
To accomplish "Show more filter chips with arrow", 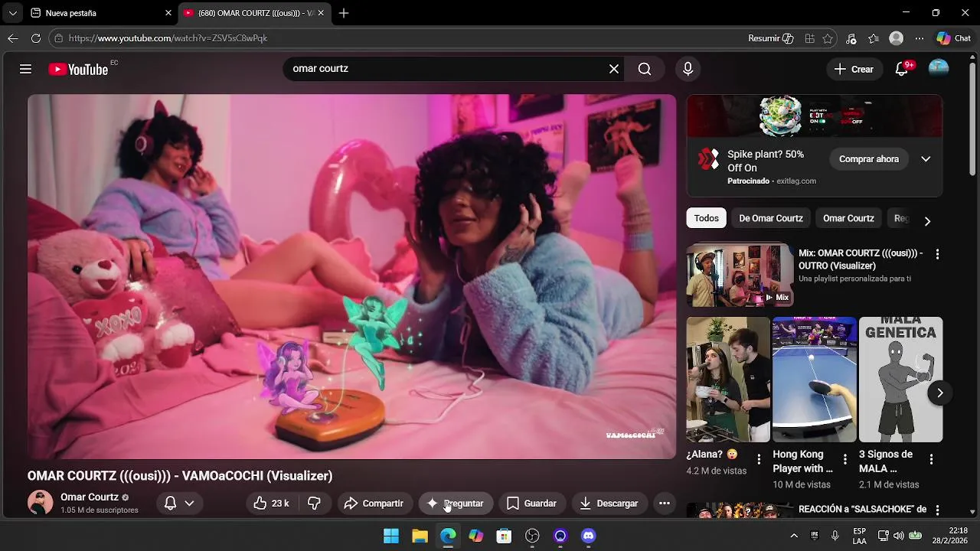I will pos(927,221).
